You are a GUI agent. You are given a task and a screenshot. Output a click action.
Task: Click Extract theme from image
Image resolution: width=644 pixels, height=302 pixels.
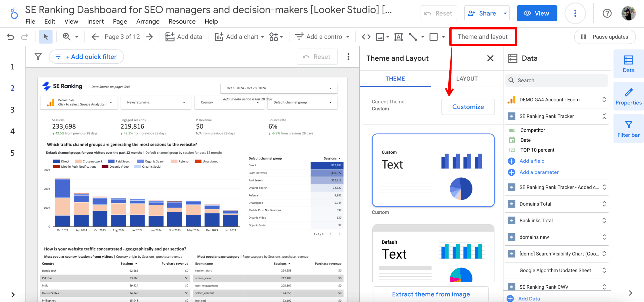pos(431,294)
